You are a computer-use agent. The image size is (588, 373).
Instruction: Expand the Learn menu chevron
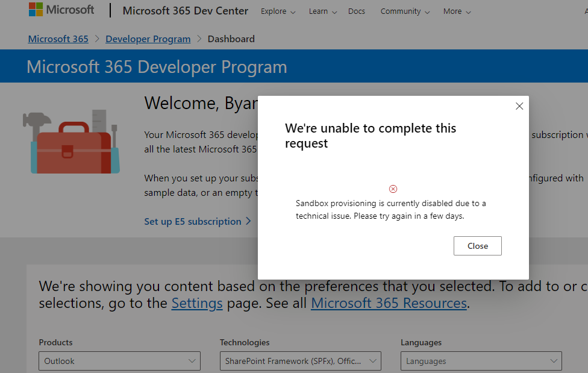(334, 11)
